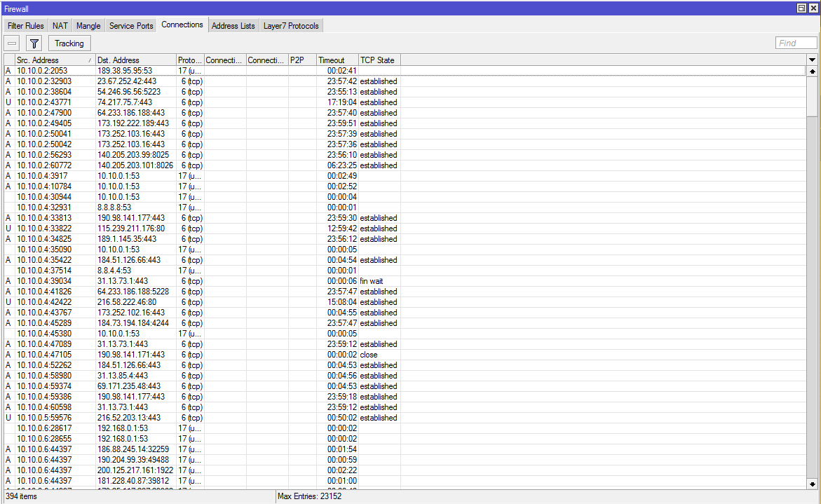Screen dimensions: 821x504
Task: Click the vertical scrollbar thumb
Action: pyautogui.click(x=812, y=96)
